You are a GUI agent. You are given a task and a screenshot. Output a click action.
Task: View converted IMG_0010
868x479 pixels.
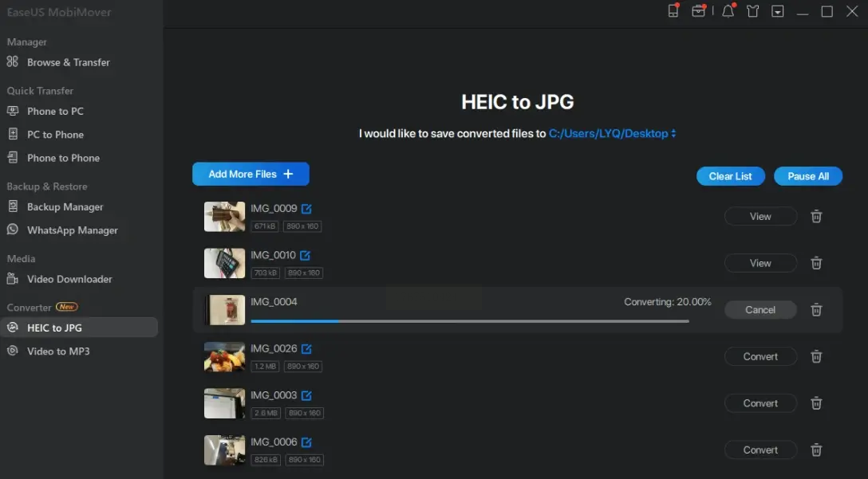(x=760, y=263)
